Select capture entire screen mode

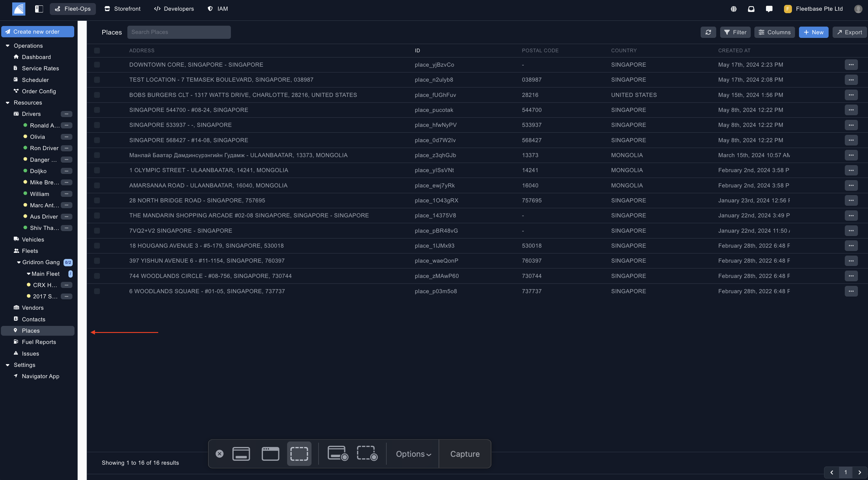[241, 454]
